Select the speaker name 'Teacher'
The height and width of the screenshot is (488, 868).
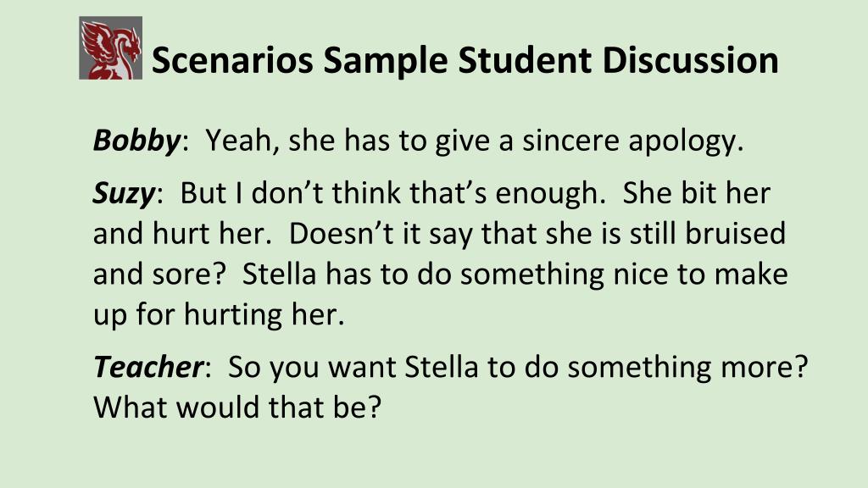pyautogui.click(x=148, y=366)
